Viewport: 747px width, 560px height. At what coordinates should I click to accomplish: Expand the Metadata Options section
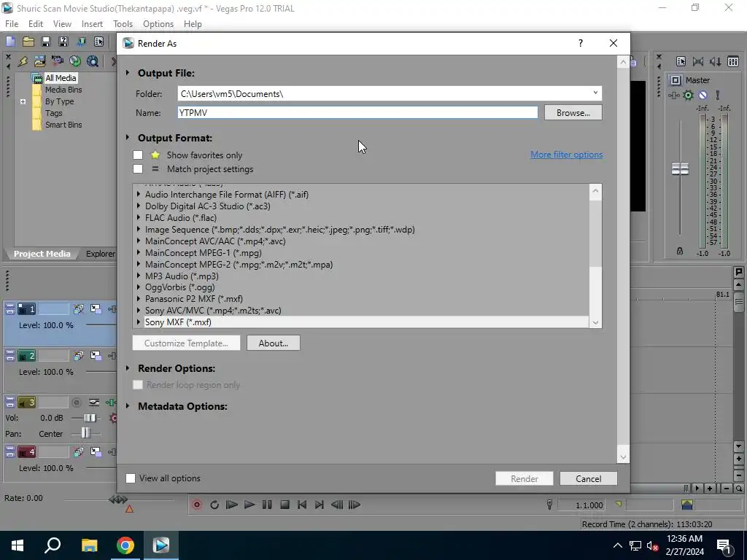[x=128, y=406]
